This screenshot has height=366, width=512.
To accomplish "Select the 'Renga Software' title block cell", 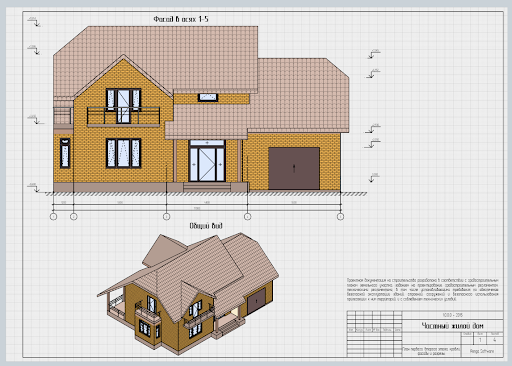I will pyautogui.click(x=482, y=351).
